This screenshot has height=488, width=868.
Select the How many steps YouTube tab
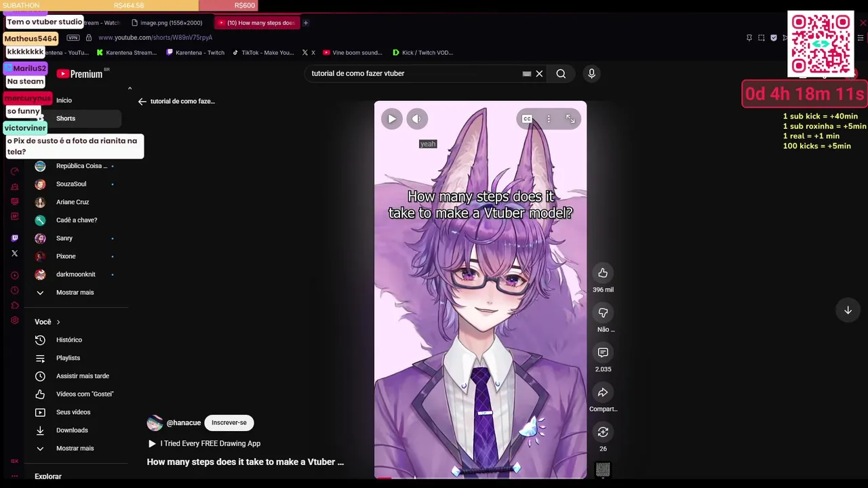256,23
